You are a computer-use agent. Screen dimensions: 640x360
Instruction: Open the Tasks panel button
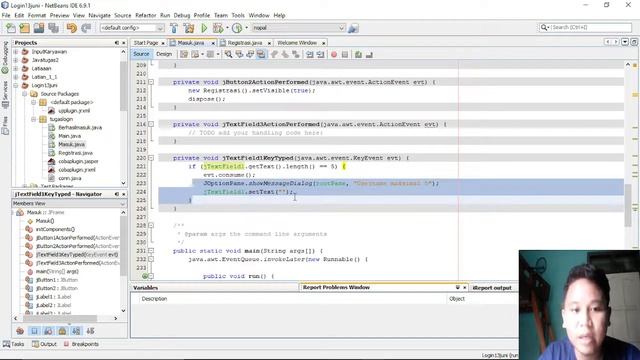[13, 344]
